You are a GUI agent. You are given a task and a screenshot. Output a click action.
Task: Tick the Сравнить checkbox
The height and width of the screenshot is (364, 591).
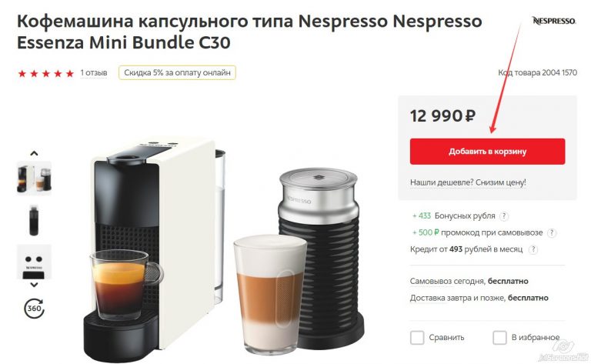[417, 337]
